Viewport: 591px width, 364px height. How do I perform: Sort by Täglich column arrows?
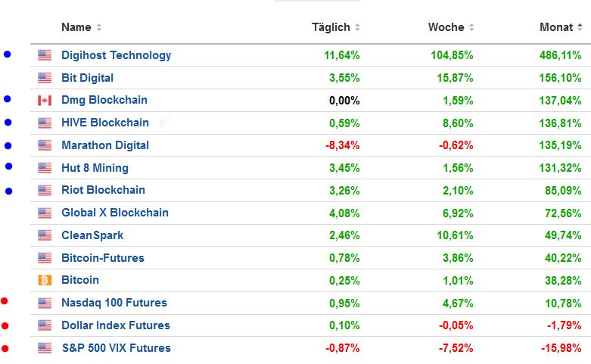357,28
